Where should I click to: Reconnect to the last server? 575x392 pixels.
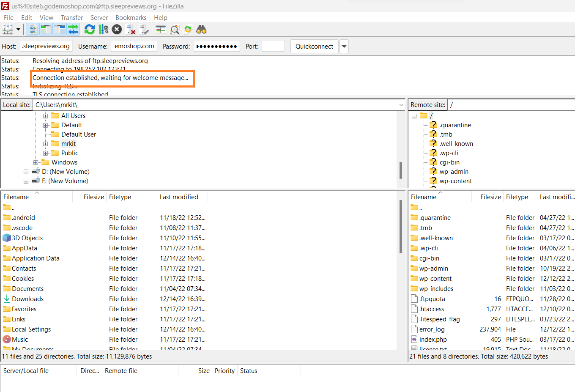point(144,29)
